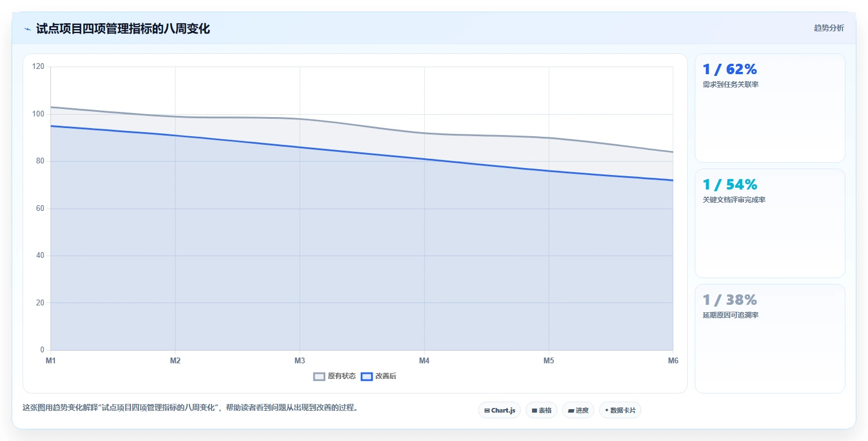This screenshot has height=441, width=868.
Task: Click the chart description sentence below the chart
Action: point(190,407)
